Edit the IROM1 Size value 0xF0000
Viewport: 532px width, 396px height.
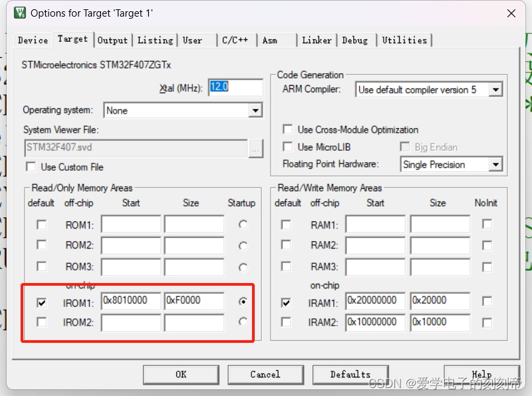point(194,301)
